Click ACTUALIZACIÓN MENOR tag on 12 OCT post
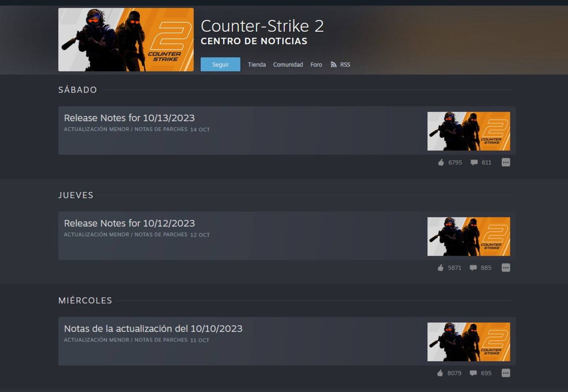The height and width of the screenshot is (392, 568). point(97,234)
